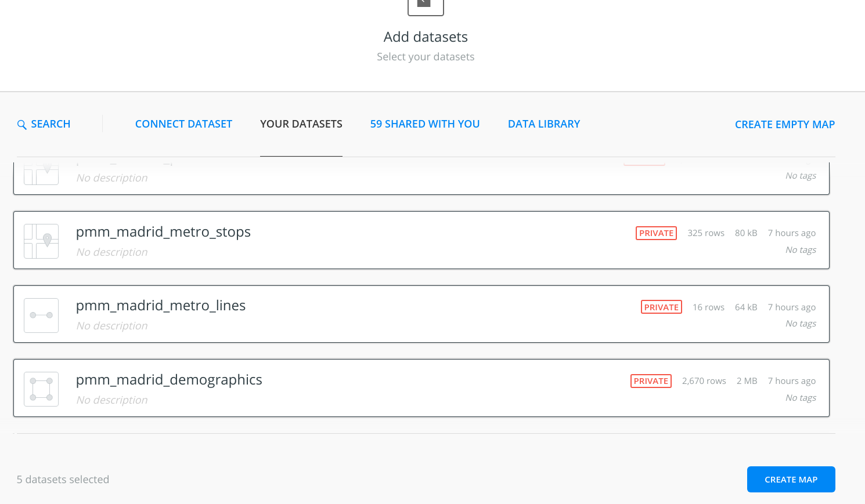Screen dimensions: 865x504
Task: Click '2 MB' size value
Action: pyautogui.click(x=747, y=381)
